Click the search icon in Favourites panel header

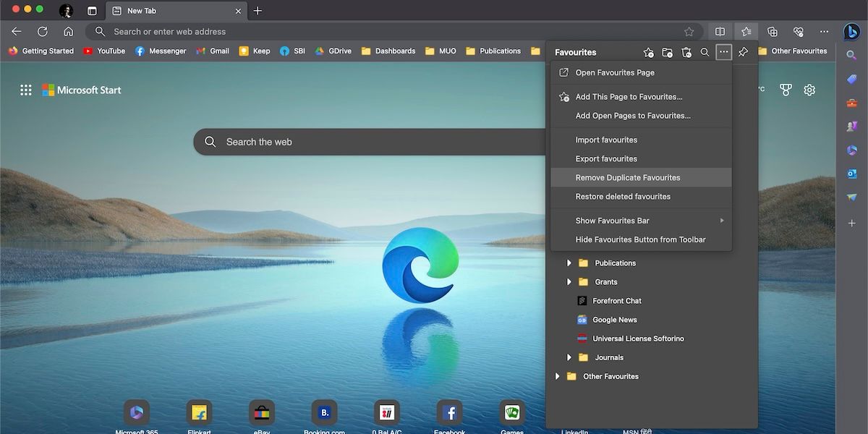pyautogui.click(x=705, y=52)
